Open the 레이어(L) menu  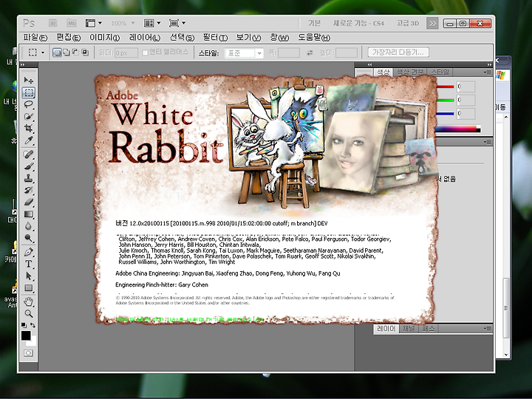coord(144,38)
